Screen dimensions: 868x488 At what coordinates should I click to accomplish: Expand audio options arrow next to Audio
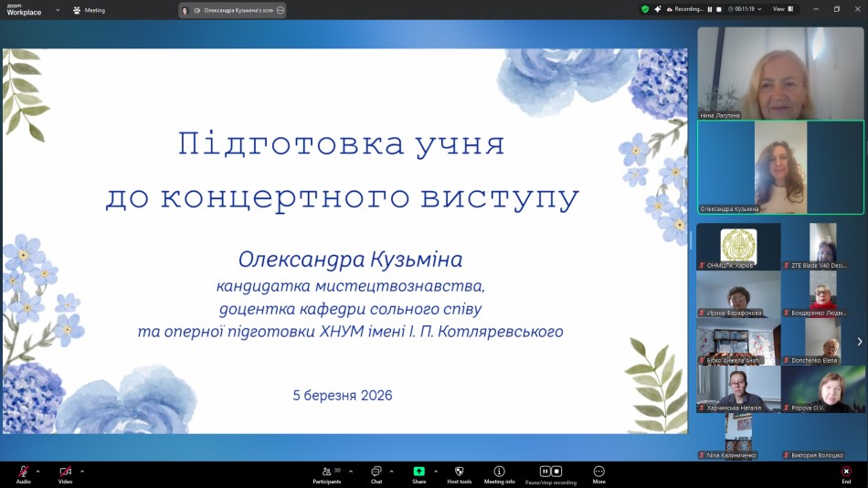click(x=38, y=472)
